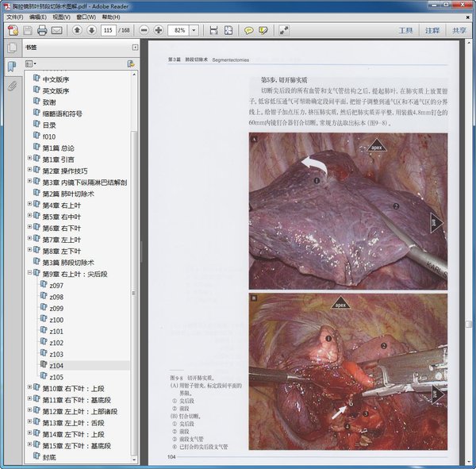
Task: Expand 第8章 左下叶 bookmark
Action: coord(30,250)
